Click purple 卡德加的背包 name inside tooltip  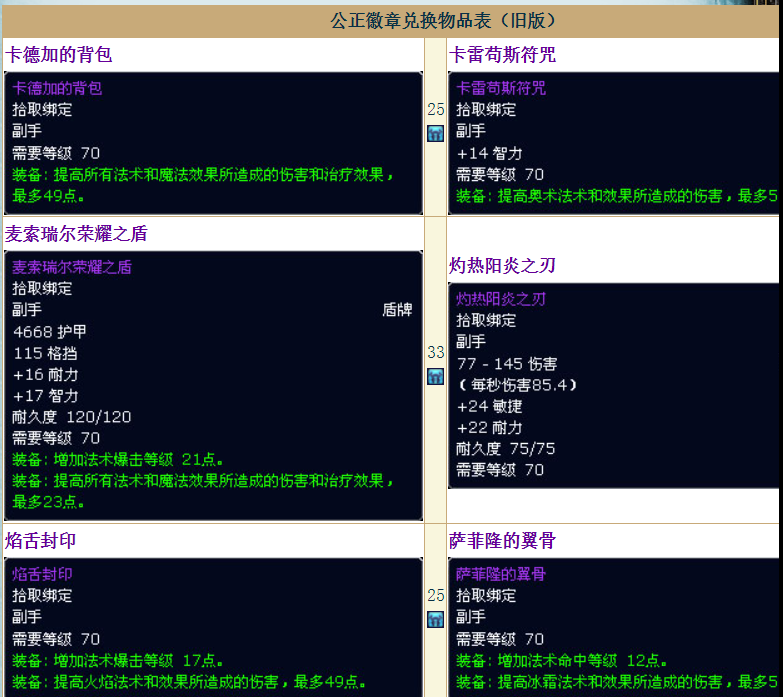(57, 88)
